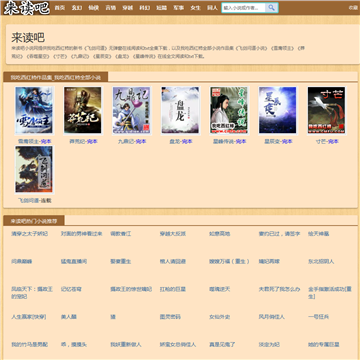
Task: Open the 莽荒纪 book cover
Action: click(83, 110)
